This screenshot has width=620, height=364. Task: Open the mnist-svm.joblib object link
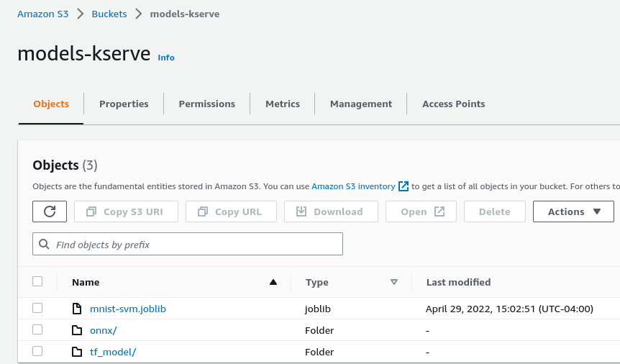(x=128, y=309)
